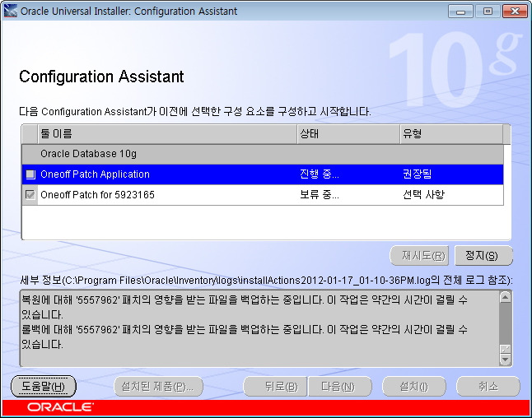Maximize the Oracle Universal Installer window
The height and width of the screenshot is (418, 532).
point(488,12)
